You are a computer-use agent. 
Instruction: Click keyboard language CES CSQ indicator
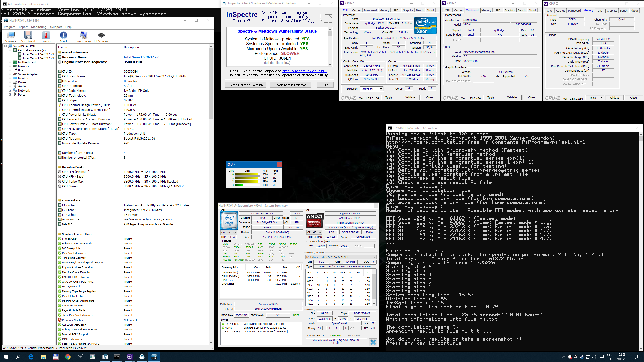[609, 357]
